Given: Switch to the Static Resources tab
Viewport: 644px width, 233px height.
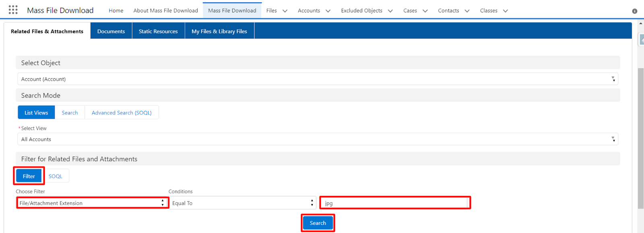Looking at the screenshot, I should 158,31.
